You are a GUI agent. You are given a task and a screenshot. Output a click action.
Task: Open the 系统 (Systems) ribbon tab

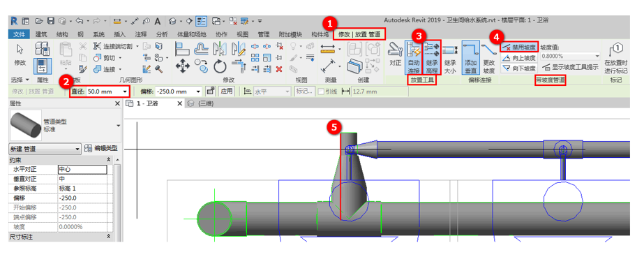(x=98, y=34)
